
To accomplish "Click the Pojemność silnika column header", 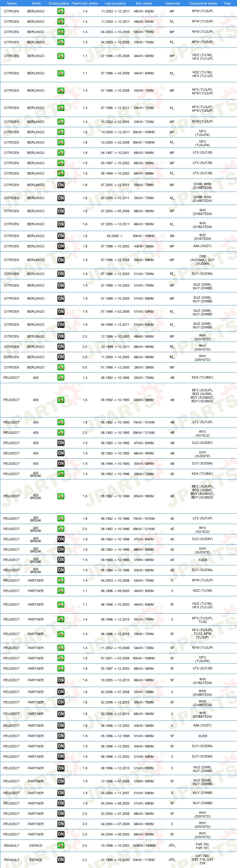I will tap(85, 3).
